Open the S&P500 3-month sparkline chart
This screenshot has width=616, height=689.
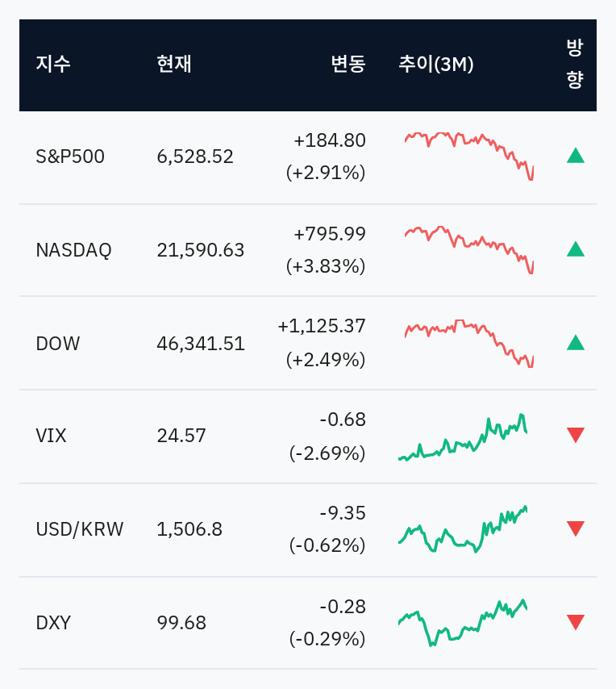[x=469, y=156]
